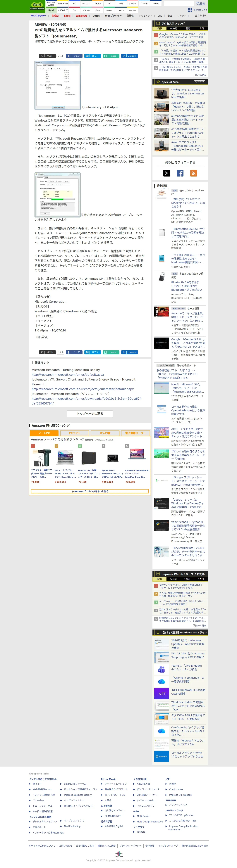Open the Joulemeter projects page URL

[x=83, y=389]
